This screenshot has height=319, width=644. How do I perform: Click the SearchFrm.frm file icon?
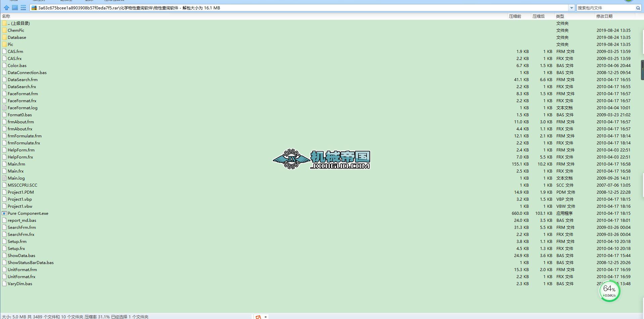[x=4, y=227]
